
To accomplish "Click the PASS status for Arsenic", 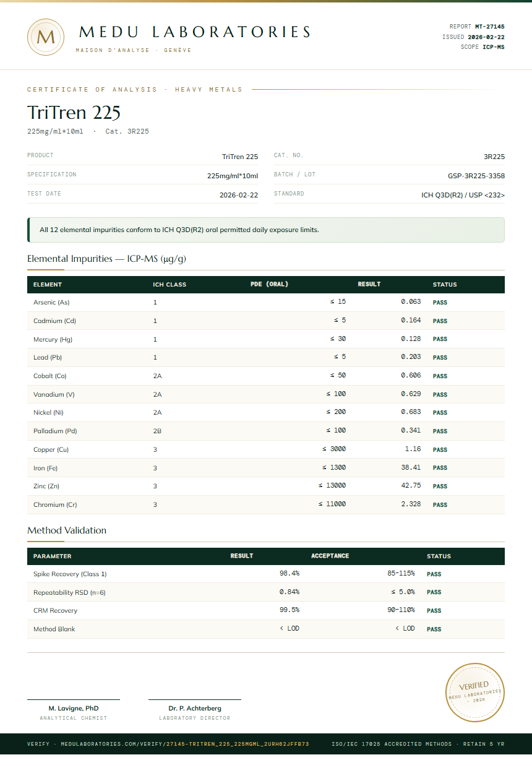I will (440, 303).
